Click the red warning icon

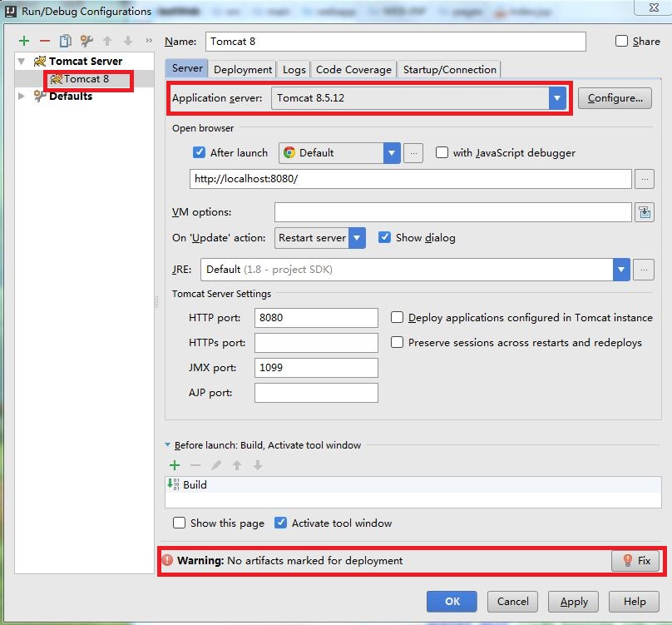pyautogui.click(x=167, y=560)
